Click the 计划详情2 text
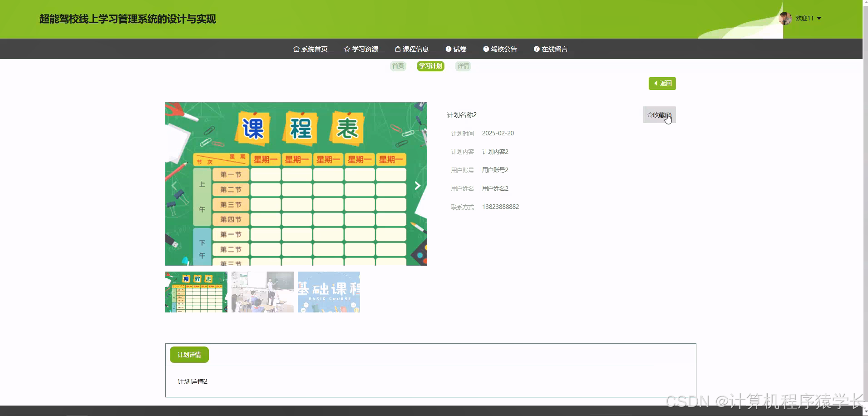The image size is (868, 416). click(192, 381)
